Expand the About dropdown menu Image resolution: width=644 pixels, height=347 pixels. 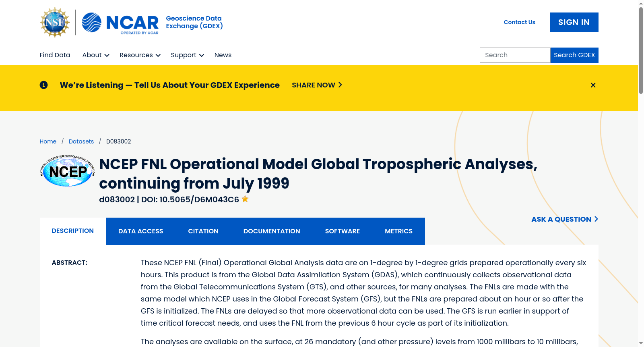point(96,55)
